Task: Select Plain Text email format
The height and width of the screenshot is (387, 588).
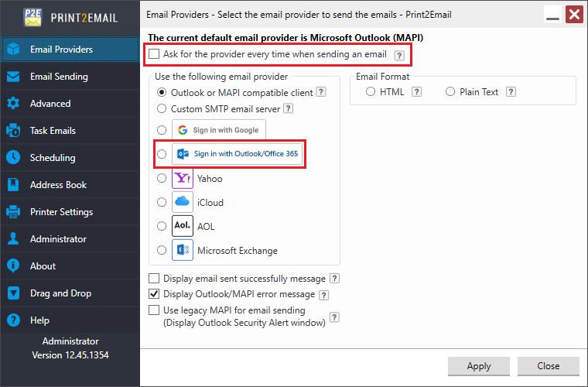Action: click(x=450, y=92)
